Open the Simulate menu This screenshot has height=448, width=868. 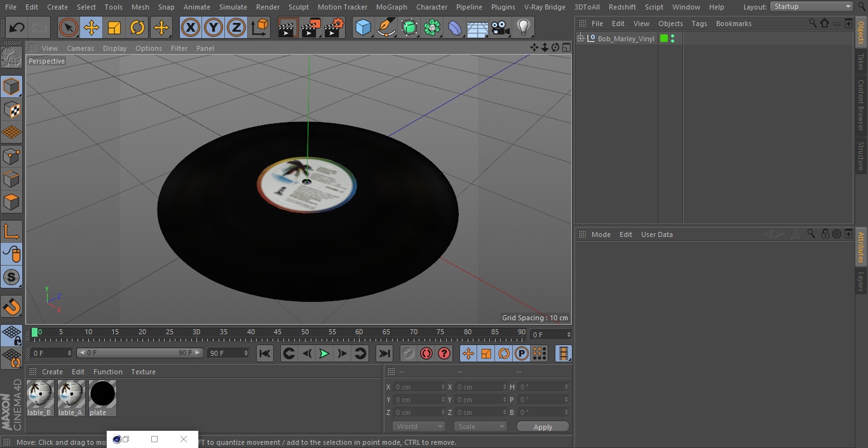click(x=233, y=7)
